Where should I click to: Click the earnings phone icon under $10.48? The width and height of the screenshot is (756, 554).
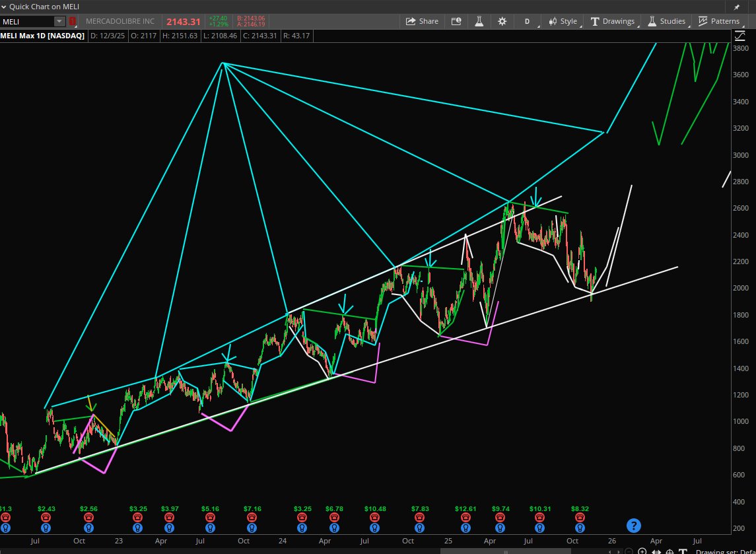(374, 518)
